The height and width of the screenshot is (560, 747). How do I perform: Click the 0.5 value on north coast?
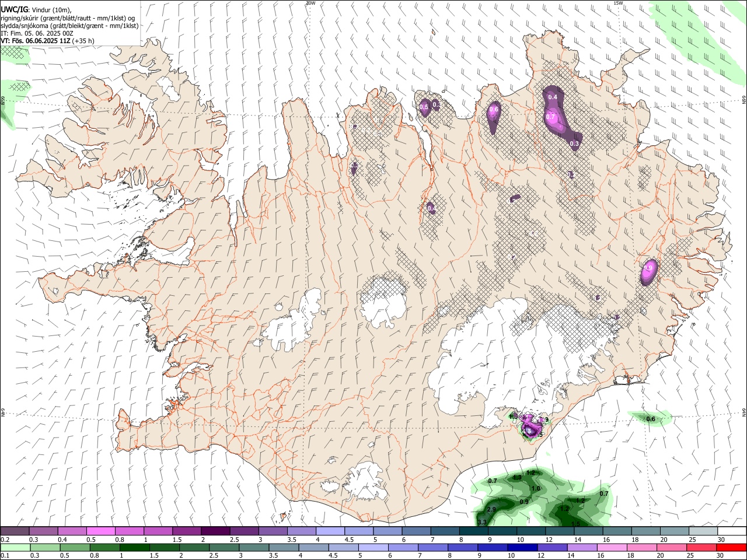pyautogui.click(x=424, y=107)
